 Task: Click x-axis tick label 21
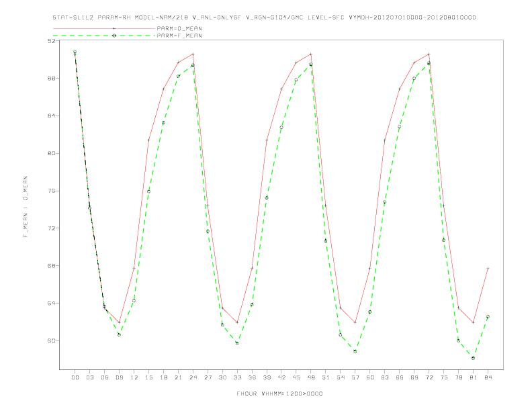click(179, 377)
